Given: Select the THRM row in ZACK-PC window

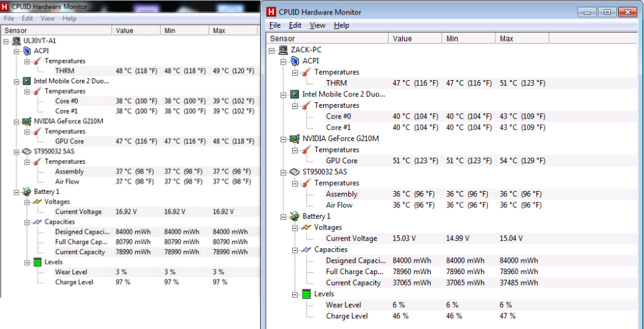Looking at the screenshot, I should coord(436,83).
